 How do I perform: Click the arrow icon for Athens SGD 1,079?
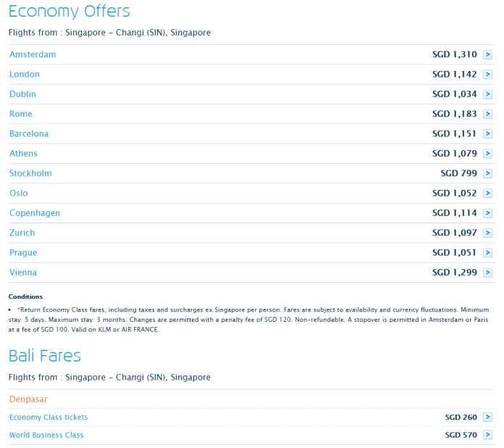(x=487, y=154)
